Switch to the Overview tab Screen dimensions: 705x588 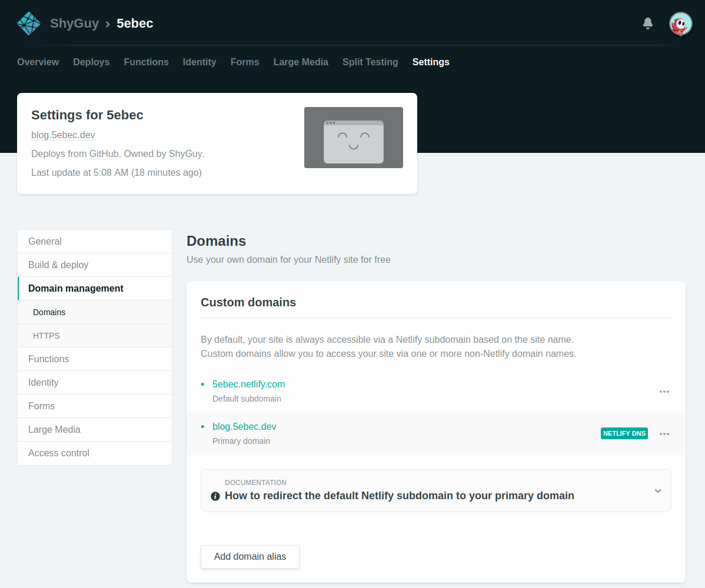click(x=38, y=62)
